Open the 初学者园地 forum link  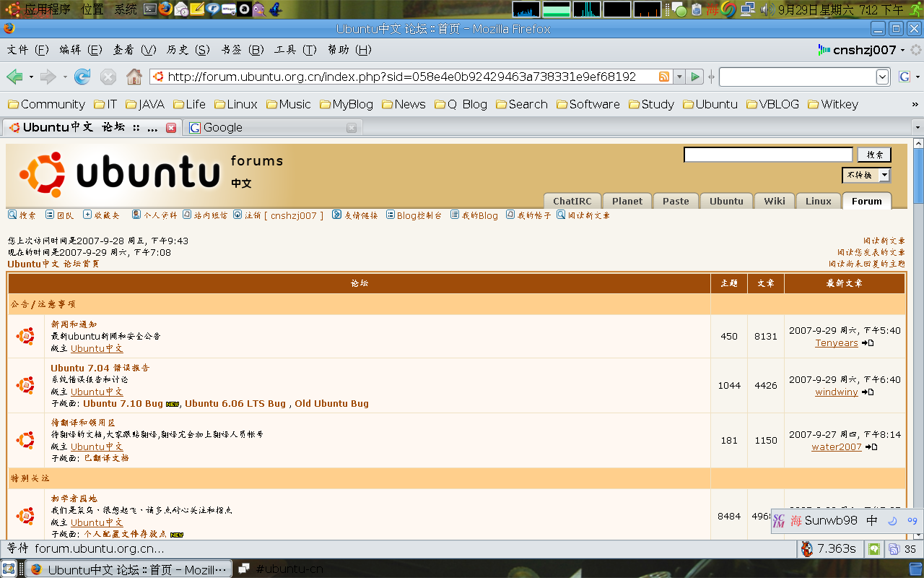(x=74, y=499)
